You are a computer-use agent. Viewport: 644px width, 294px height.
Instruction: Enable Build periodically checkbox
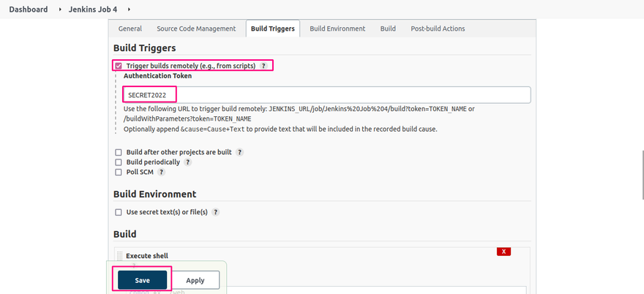119,162
